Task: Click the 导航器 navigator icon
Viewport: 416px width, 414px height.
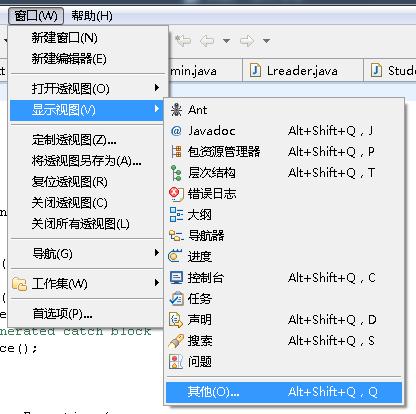Action: 176,236
